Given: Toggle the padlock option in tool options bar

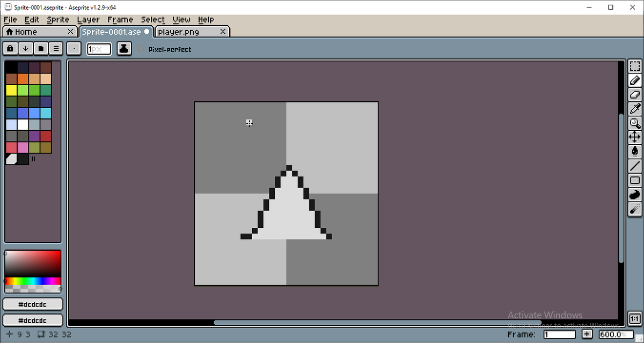Looking at the screenshot, I should [10, 48].
